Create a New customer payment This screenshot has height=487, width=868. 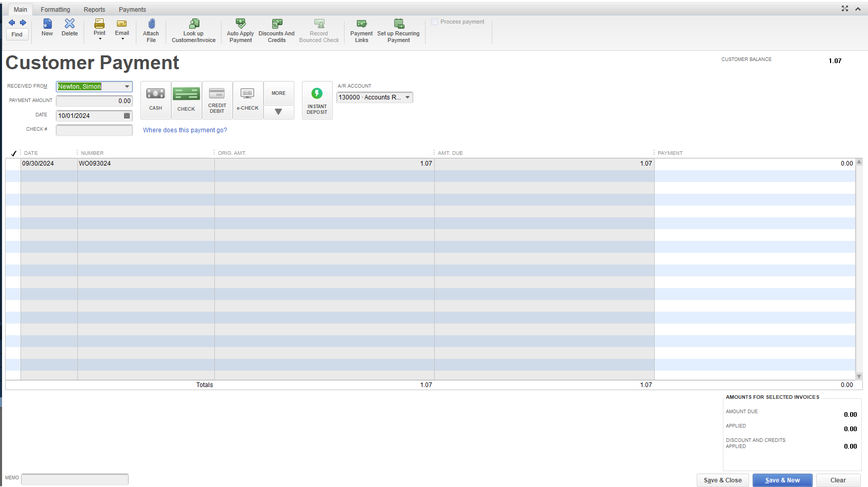47,28
